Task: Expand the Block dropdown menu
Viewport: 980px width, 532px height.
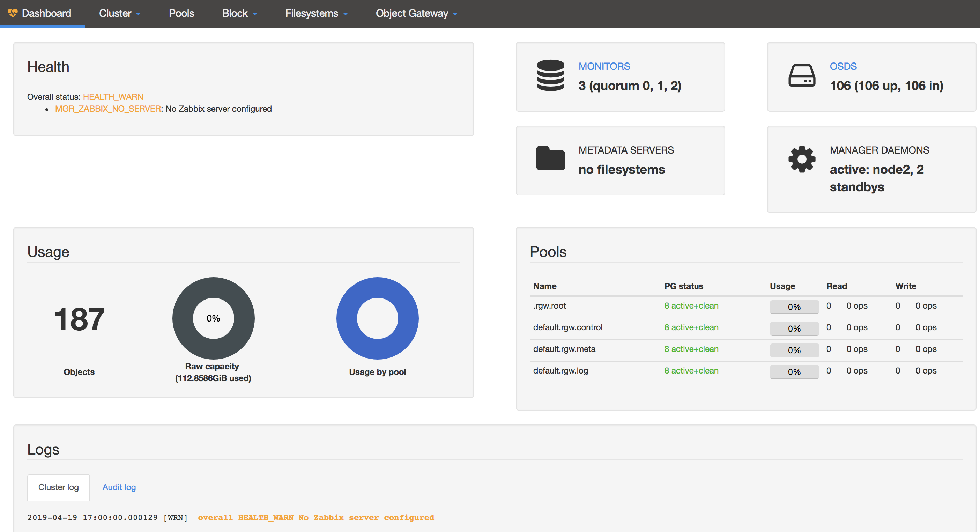Action: [240, 13]
